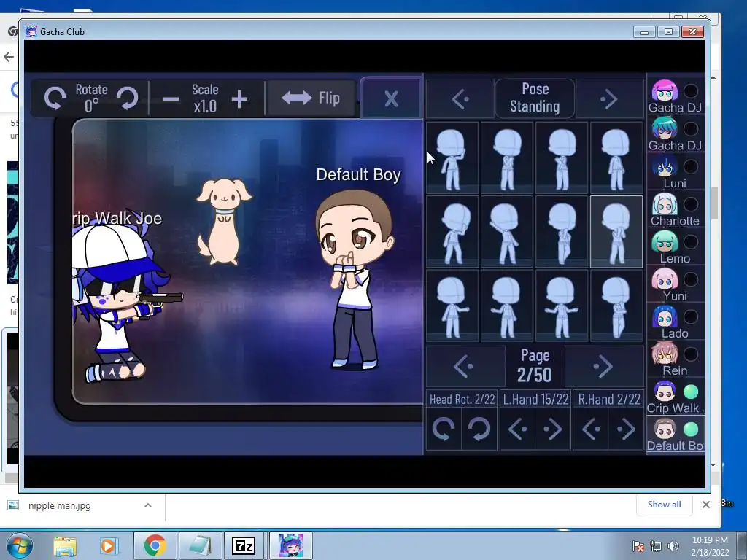
Task: Toggle visibility circle for Charlotte
Action: pos(691,204)
